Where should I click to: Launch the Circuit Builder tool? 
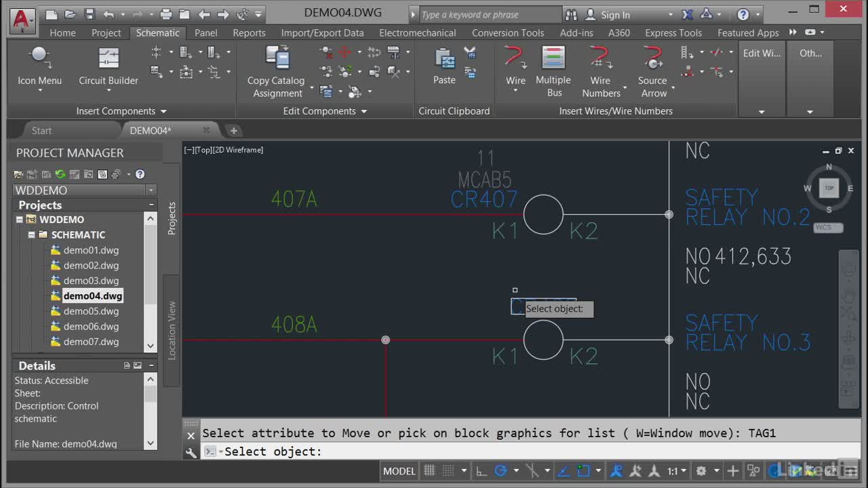click(x=108, y=68)
